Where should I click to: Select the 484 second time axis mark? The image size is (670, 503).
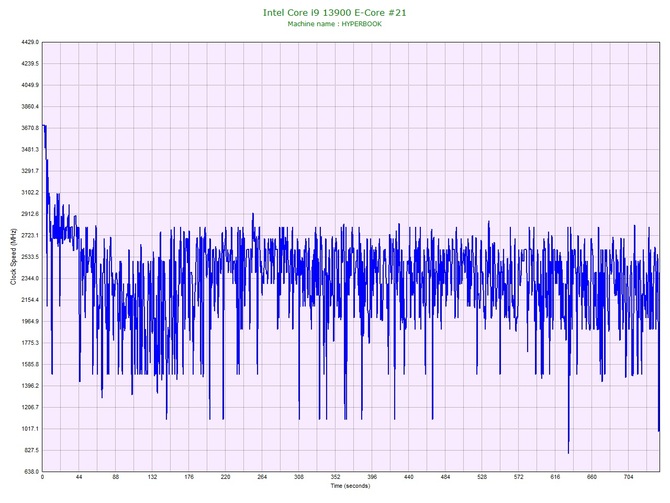[x=446, y=478]
